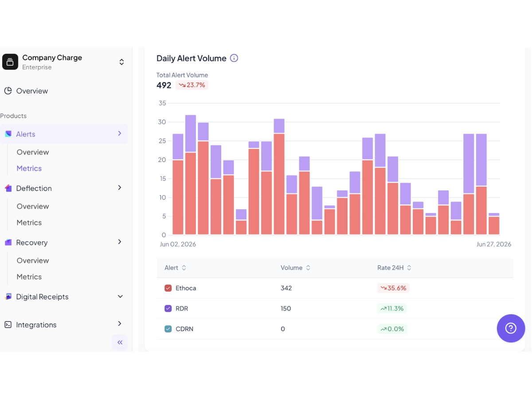Open Overview under Recovery
The image size is (532, 399).
[33, 260]
